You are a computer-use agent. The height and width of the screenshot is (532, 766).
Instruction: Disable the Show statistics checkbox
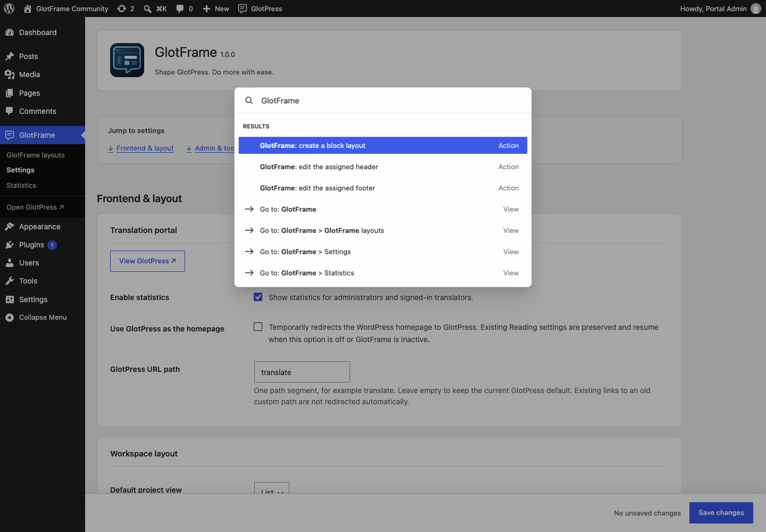click(258, 297)
